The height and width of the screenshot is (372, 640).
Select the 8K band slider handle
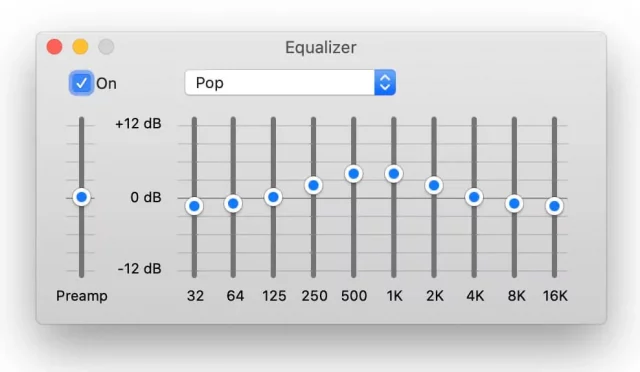(x=514, y=203)
